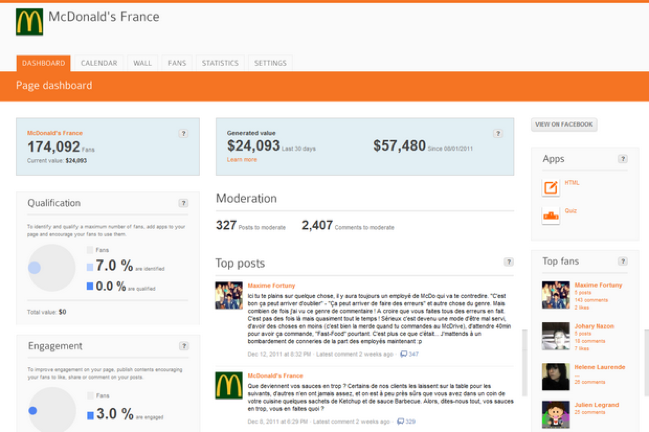Click Johary Nazon's avatar in Top fans
Image resolution: width=649 pixels, height=432 pixels.
pos(556,336)
